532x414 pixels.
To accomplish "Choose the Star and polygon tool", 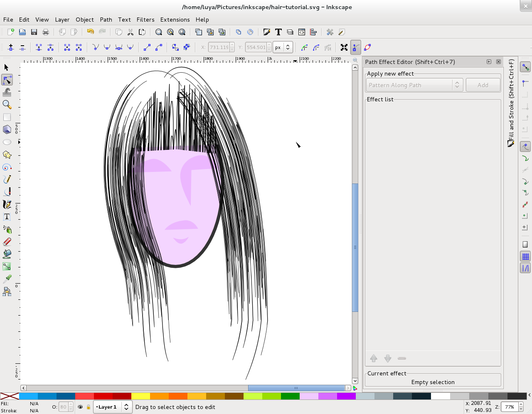I will (7, 154).
